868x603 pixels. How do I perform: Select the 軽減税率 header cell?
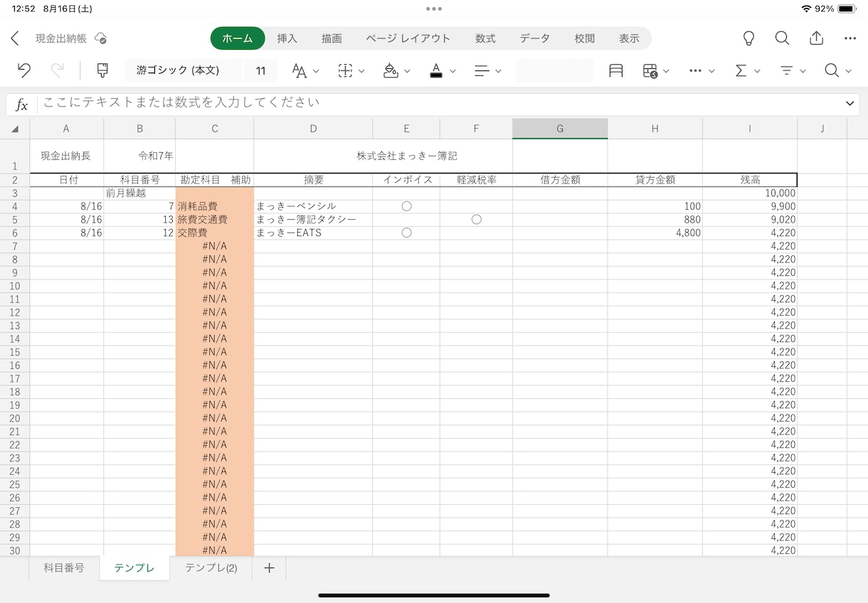pyautogui.click(x=477, y=180)
